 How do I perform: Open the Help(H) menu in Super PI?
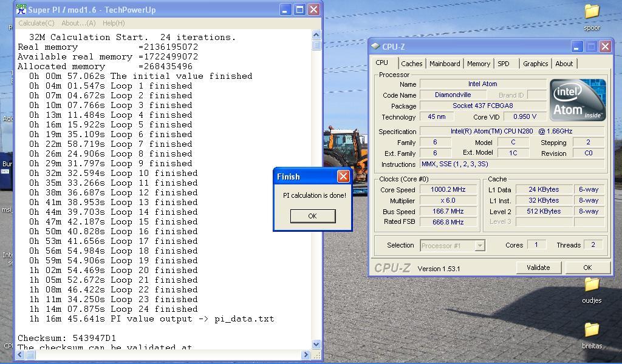pyautogui.click(x=114, y=23)
